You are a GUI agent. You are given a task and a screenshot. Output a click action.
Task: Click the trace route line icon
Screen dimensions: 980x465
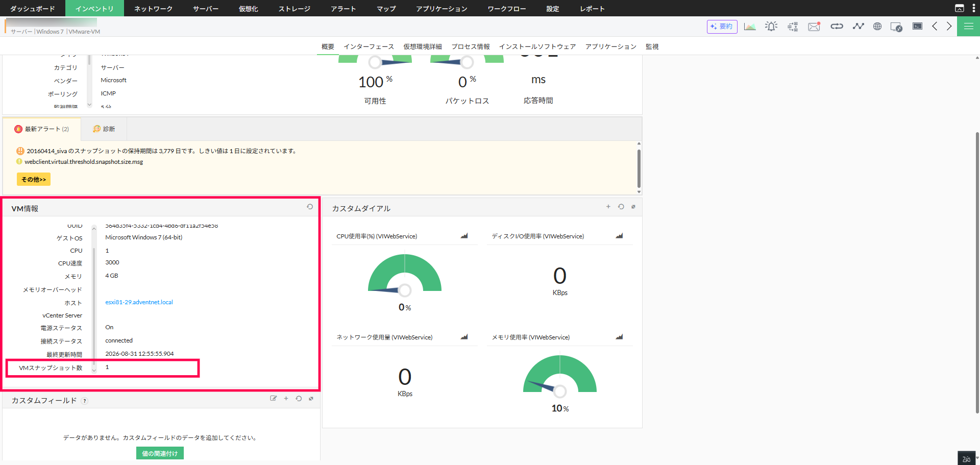click(x=858, y=26)
